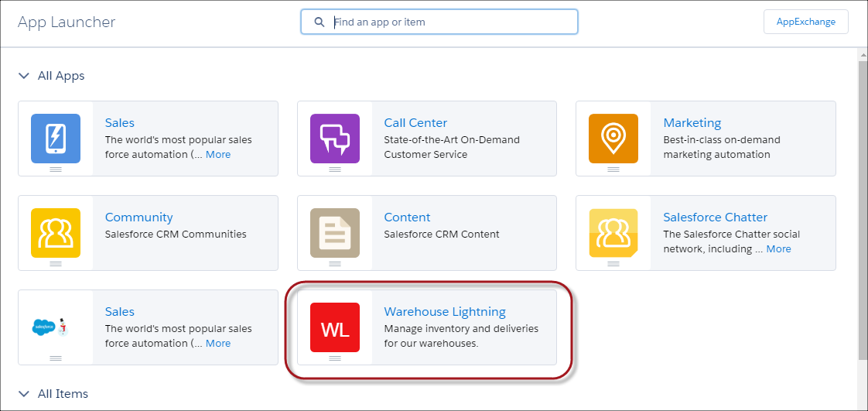Click the search magnifier icon
The height and width of the screenshot is (411, 868).
pos(319,22)
